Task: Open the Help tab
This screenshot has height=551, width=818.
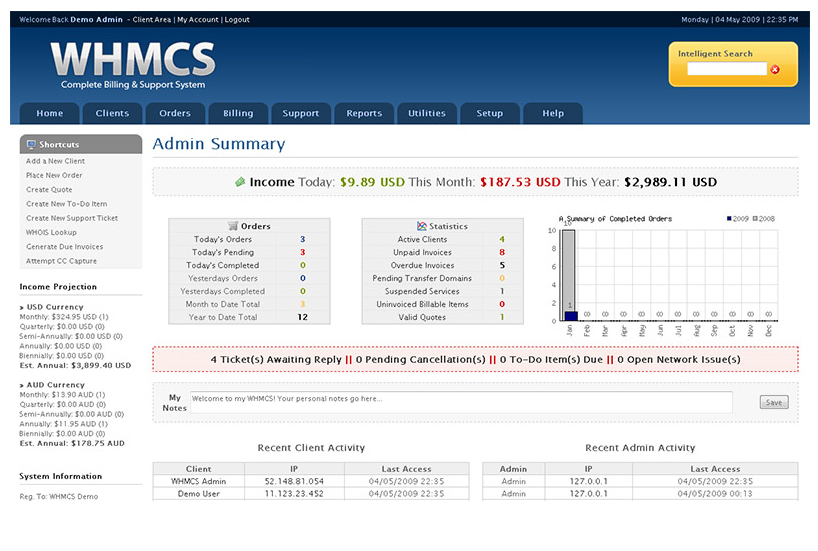Action: [552, 113]
